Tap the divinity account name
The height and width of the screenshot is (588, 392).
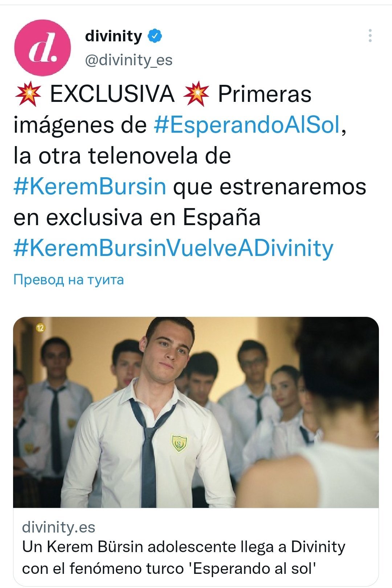tap(113, 36)
